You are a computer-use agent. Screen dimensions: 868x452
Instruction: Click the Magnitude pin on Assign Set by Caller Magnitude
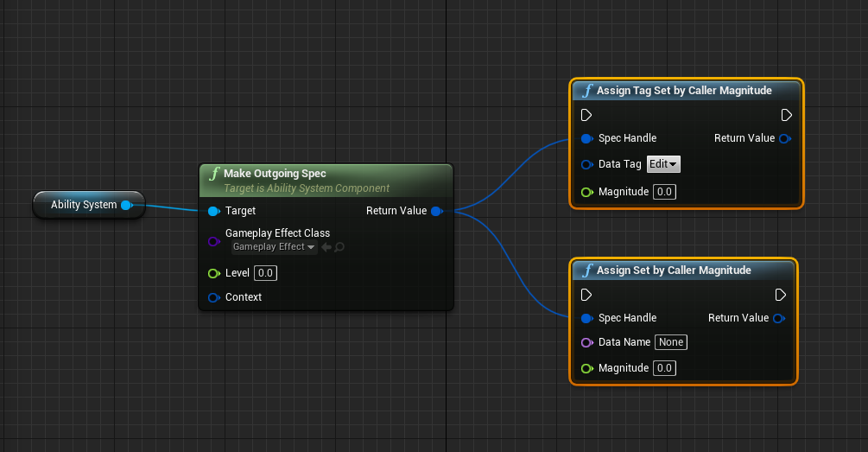pyautogui.click(x=586, y=368)
